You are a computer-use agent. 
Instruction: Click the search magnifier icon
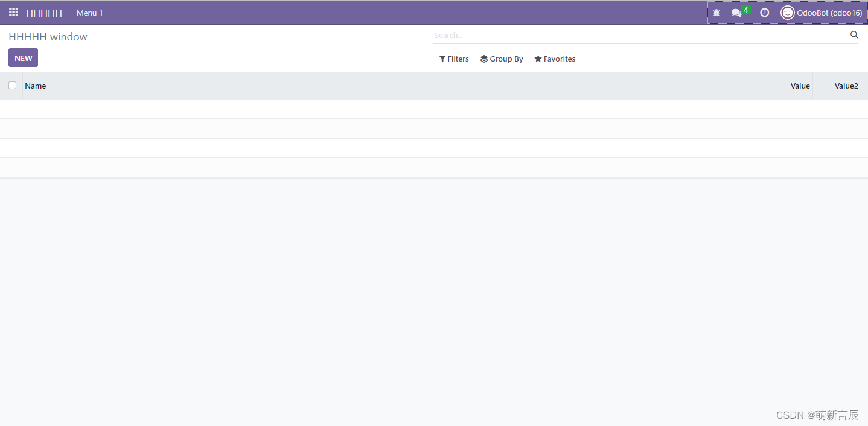coord(854,34)
